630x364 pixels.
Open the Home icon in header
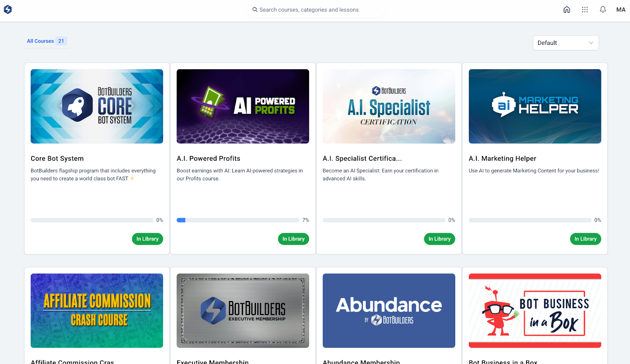tap(567, 9)
